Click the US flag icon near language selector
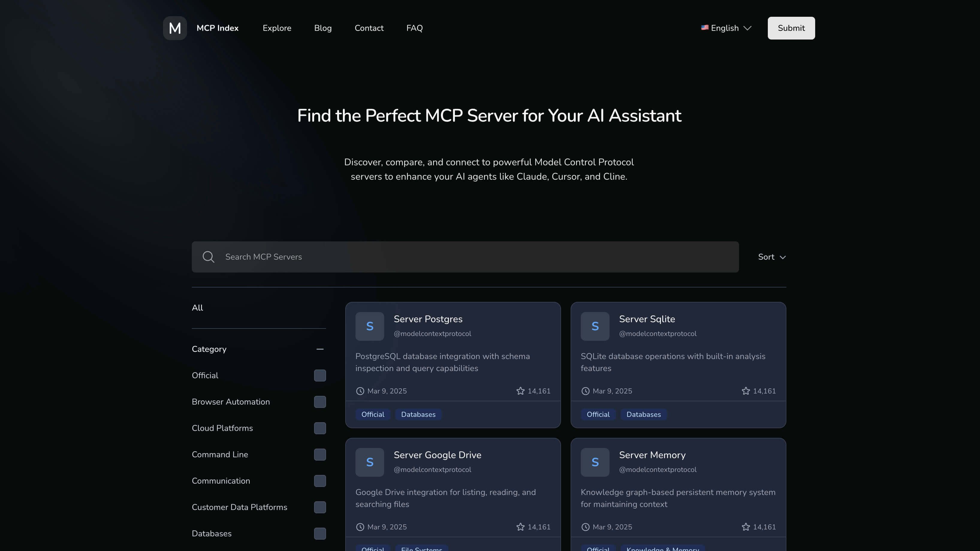 (x=705, y=28)
